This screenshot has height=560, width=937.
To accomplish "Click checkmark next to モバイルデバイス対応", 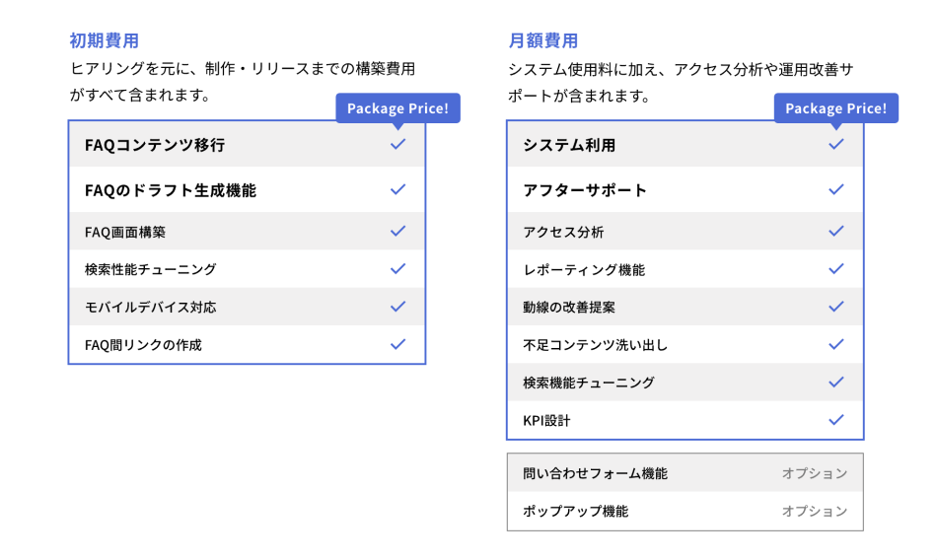I will (x=397, y=307).
